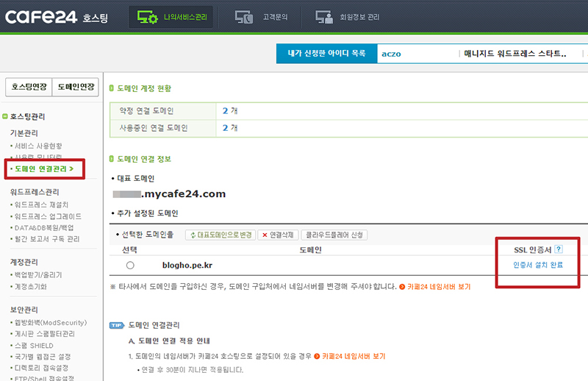Click the Cafe24 호스팅 logo

(x=57, y=17)
